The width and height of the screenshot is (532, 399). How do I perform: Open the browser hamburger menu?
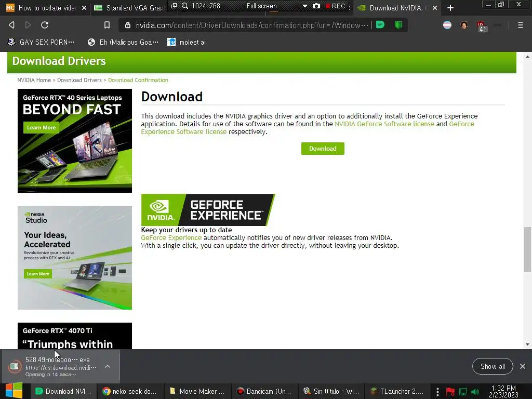point(521,25)
